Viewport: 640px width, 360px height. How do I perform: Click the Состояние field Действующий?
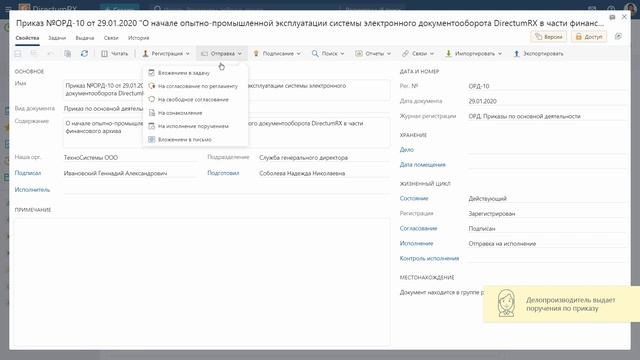pos(547,199)
